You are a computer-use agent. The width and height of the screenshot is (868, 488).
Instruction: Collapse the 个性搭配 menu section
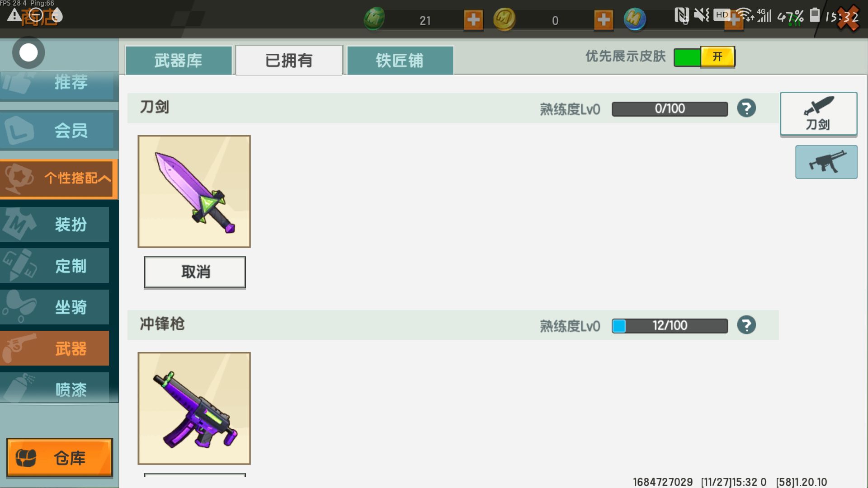coord(59,179)
